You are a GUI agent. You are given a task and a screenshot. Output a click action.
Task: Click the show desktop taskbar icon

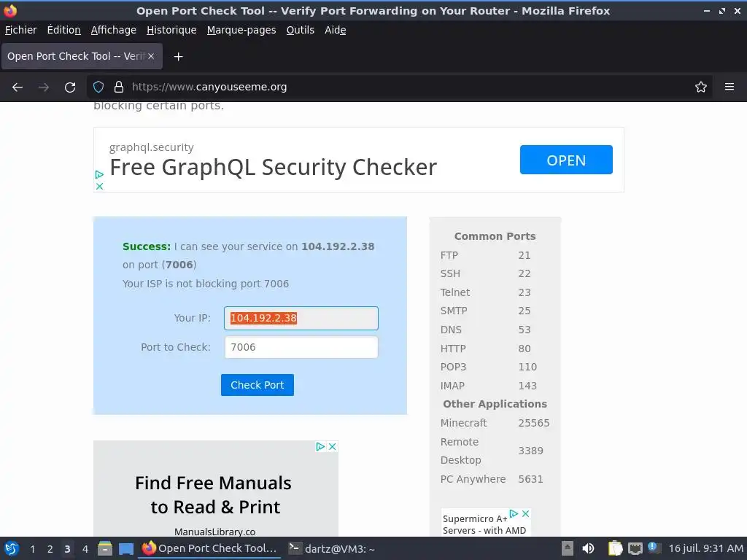click(126, 548)
